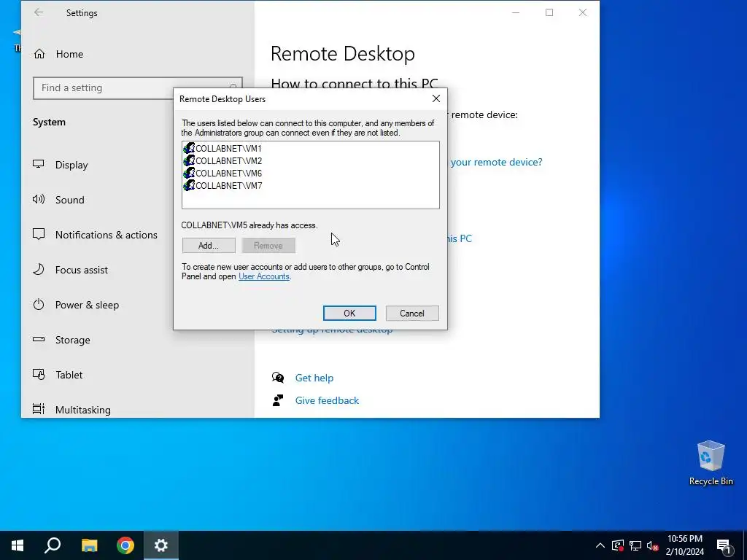747x560 pixels.
Task: Click the Sound speaker icon in the sidebar
Action: coord(39,200)
